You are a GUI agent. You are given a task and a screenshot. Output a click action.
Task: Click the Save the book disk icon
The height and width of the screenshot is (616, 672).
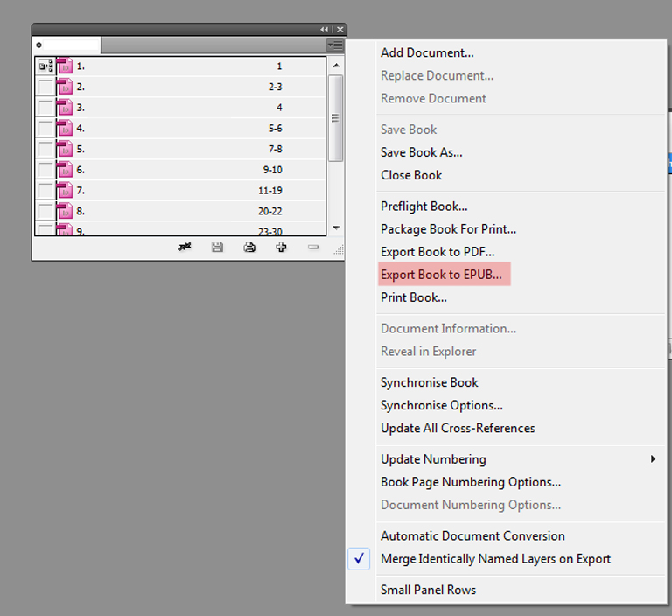(217, 247)
